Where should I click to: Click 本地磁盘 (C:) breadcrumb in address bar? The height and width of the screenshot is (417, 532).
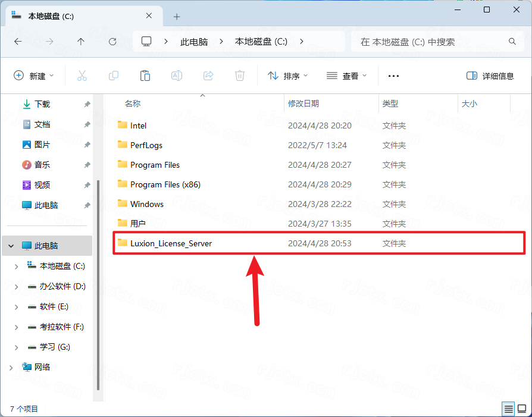(261, 42)
